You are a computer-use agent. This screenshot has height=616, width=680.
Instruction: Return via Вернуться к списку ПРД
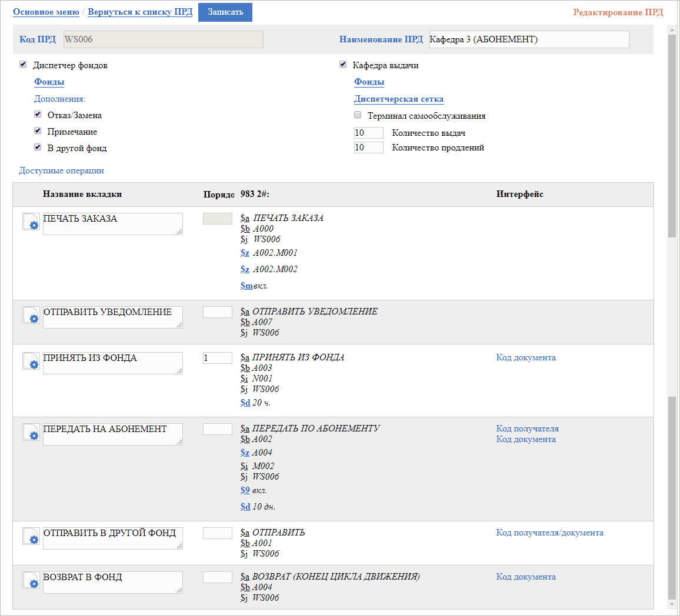click(140, 12)
